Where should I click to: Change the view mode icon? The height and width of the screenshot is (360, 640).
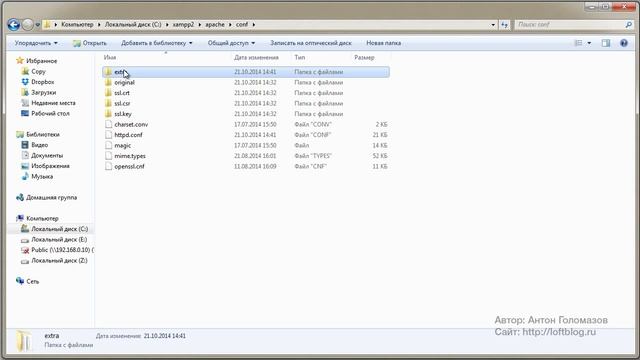tap(578, 43)
